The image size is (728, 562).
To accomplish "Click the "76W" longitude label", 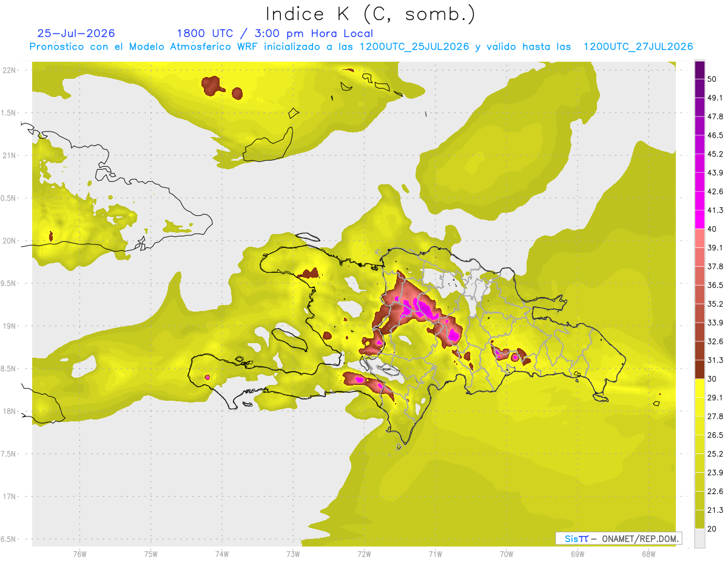I will [79, 554].
